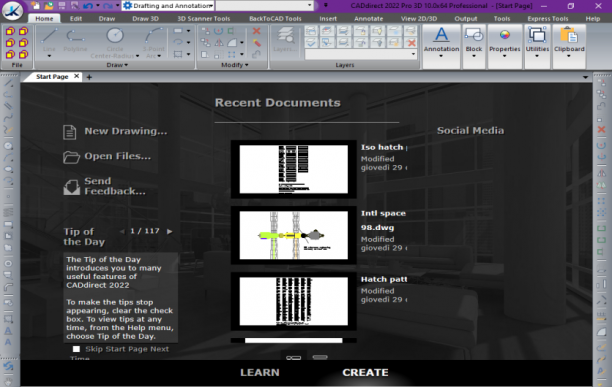Open the Iso hatch recent document thumbnail

point(294,169)
